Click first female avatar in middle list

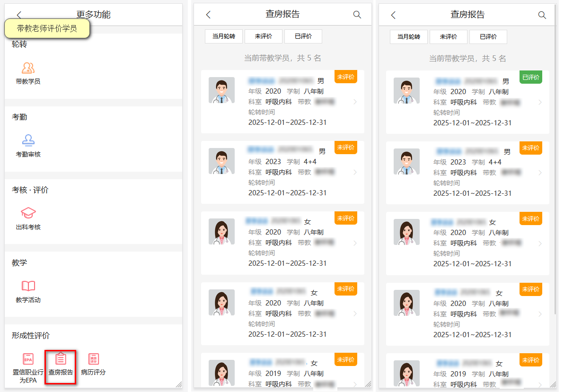point(221,231)
